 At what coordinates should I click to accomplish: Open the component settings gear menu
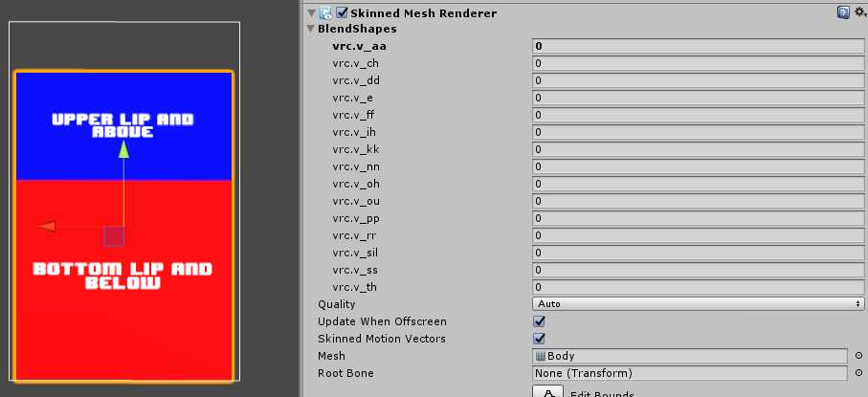[858, 12]
